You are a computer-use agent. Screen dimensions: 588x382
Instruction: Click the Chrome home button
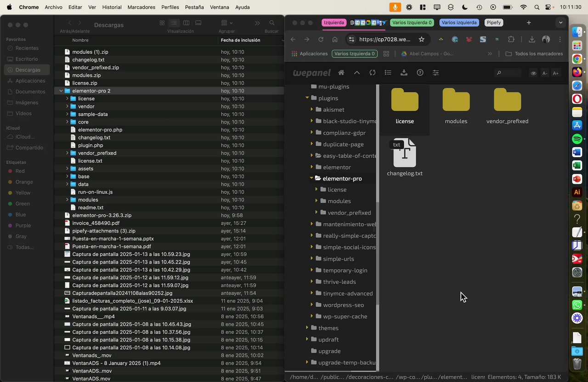(x=335, y=40)
